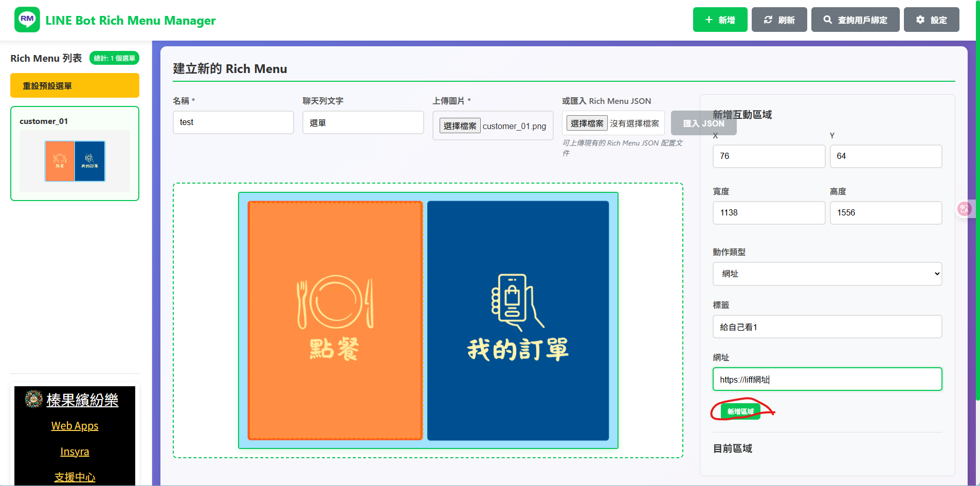
Task: Focus the 名稱 input field
Action: (x=233, y=122)
